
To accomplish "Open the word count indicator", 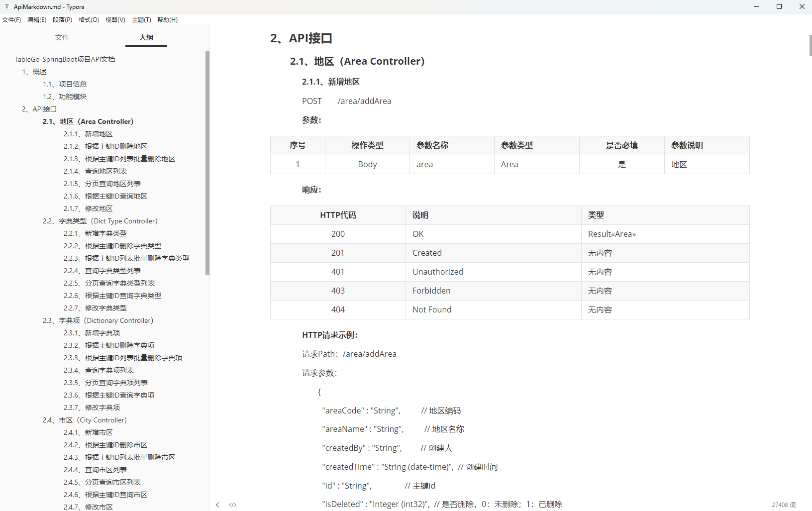I will [x=784, y=505].
